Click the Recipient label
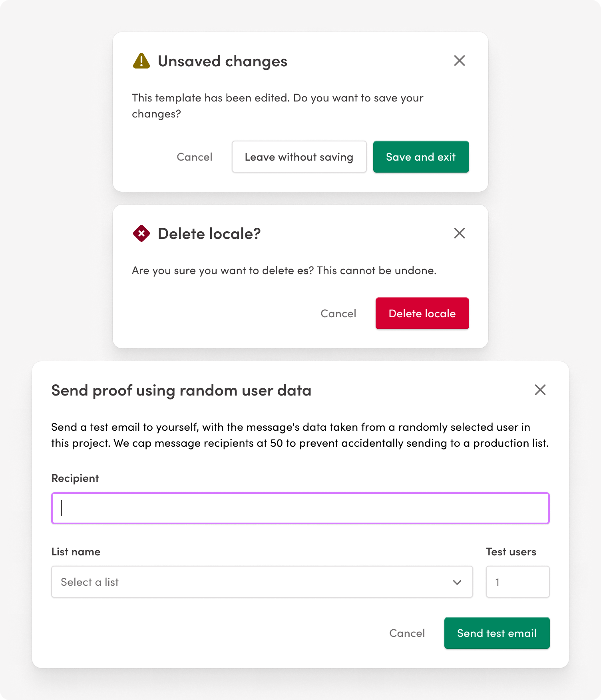Image resolution: width=601 pixels, height=700 pixels. coord(75,478)
